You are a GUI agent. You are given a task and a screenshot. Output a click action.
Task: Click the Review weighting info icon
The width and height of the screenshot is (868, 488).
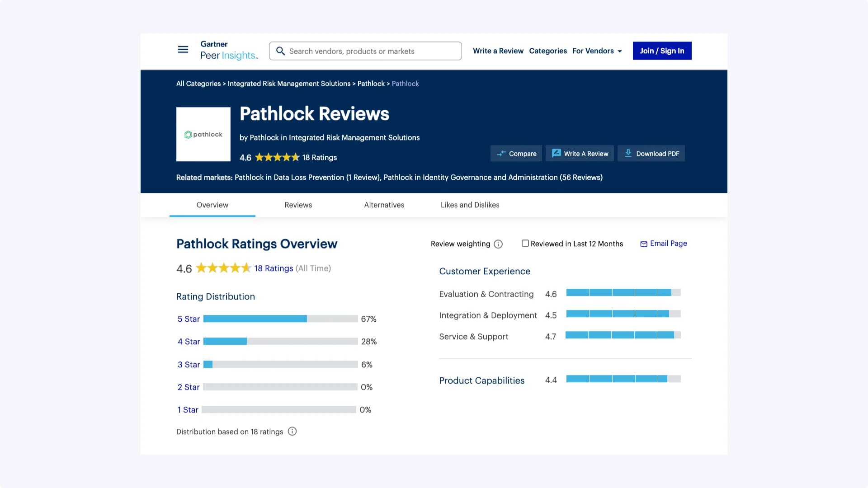(x=498, y=244)
